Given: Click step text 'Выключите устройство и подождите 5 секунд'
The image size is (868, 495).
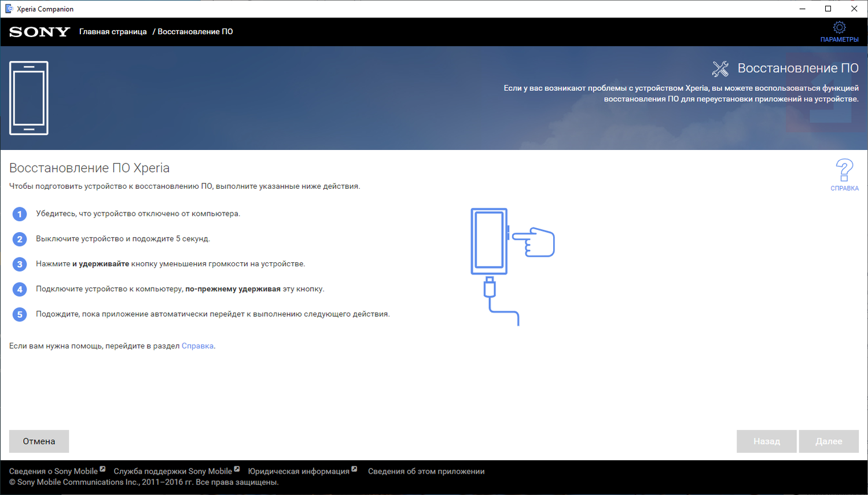Looking at the screenshot, I should click(123, 239).
